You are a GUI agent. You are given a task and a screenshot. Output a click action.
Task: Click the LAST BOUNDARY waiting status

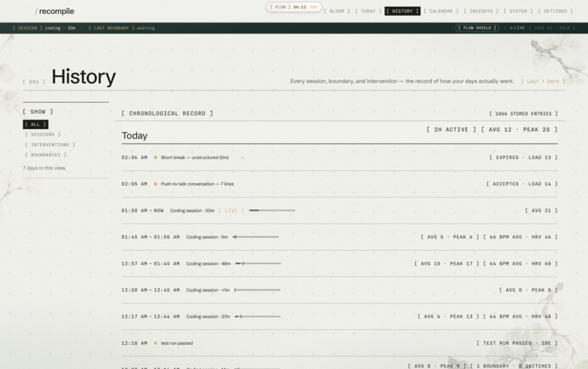[122, 28]
